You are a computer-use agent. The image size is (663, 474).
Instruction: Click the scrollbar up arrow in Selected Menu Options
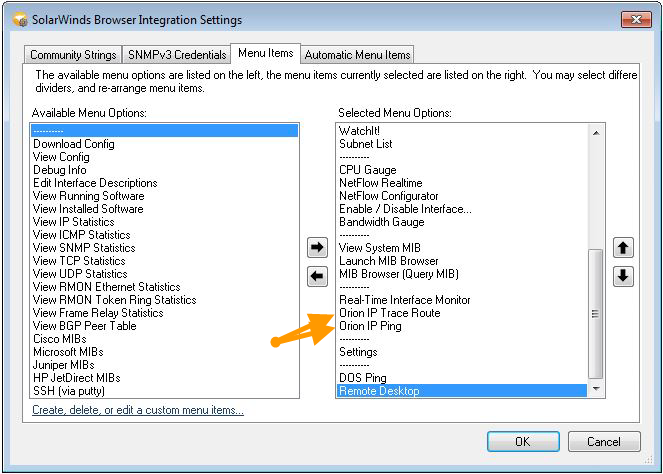(x=596, y=133)
